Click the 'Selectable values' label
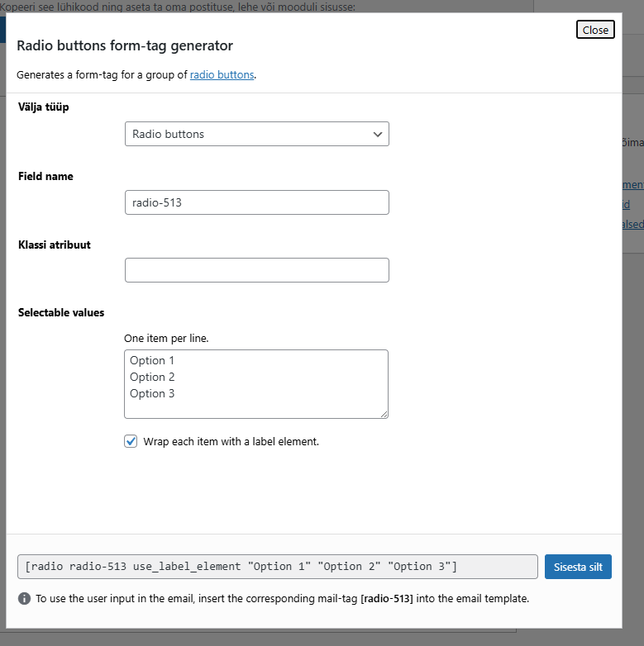Image resolution: width=644 pixels, height=646 pixels. (61, 312)
